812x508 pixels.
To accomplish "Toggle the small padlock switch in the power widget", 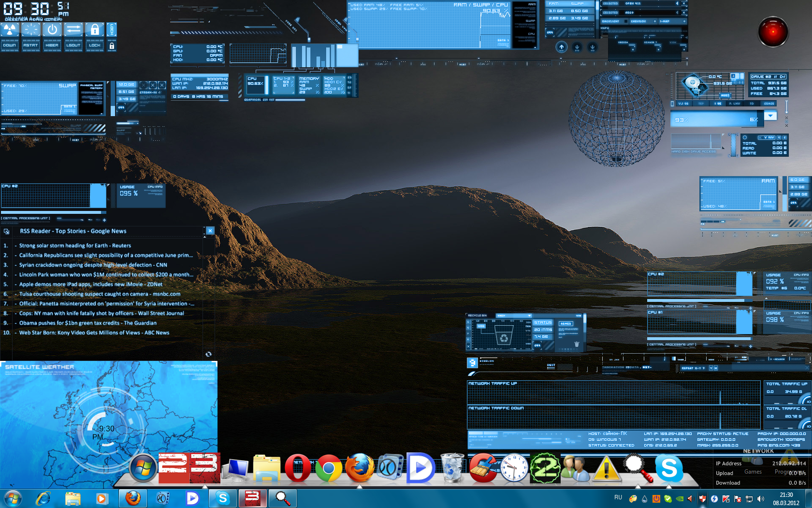I will coord(112,45).
